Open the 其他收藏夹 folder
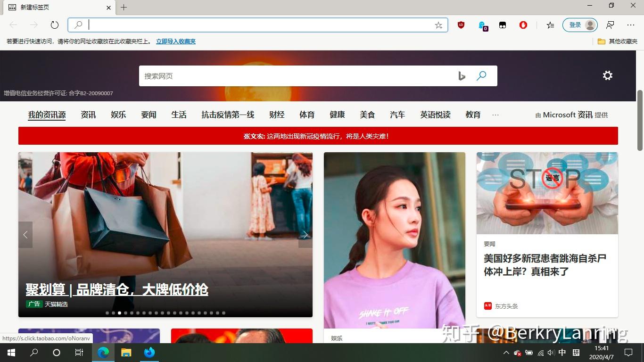This screenshot has height=362, width=644. [x=618, y=41]
